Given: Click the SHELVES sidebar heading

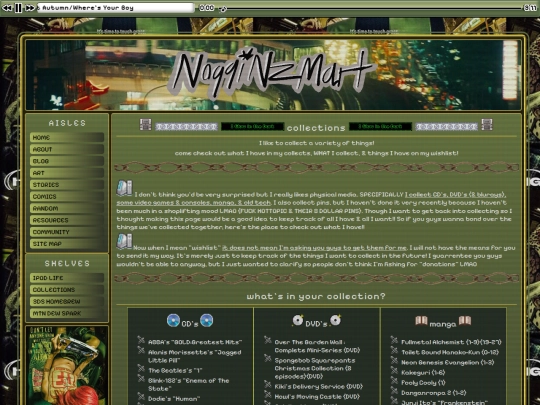Looking at the screenshot, I should [x=67, y=263].
